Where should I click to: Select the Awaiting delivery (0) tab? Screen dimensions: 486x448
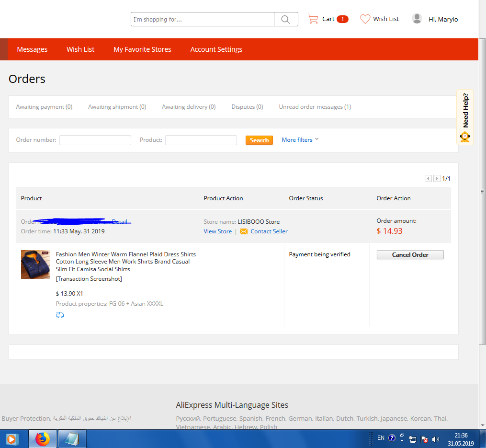(x=189, y=107)
